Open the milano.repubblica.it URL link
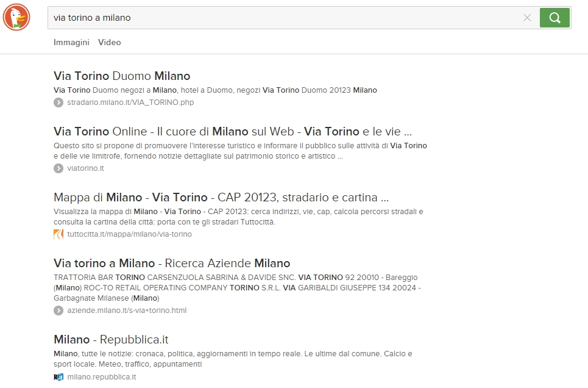Image resolution: width=588 pixels, height=388 pixels. pyautogui.click(x=102, y=377)
